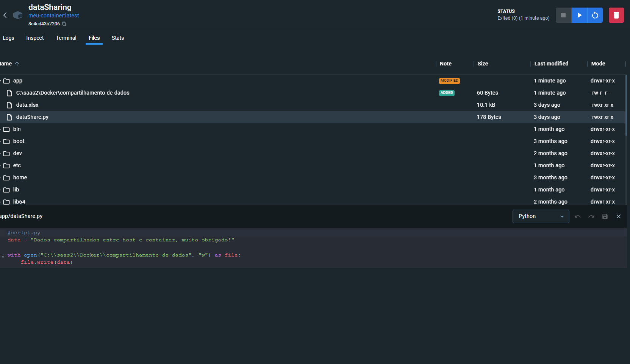This screenshot has width=630, height=364.
Task: Click the data string assignment line
Action: click(121, 240)
